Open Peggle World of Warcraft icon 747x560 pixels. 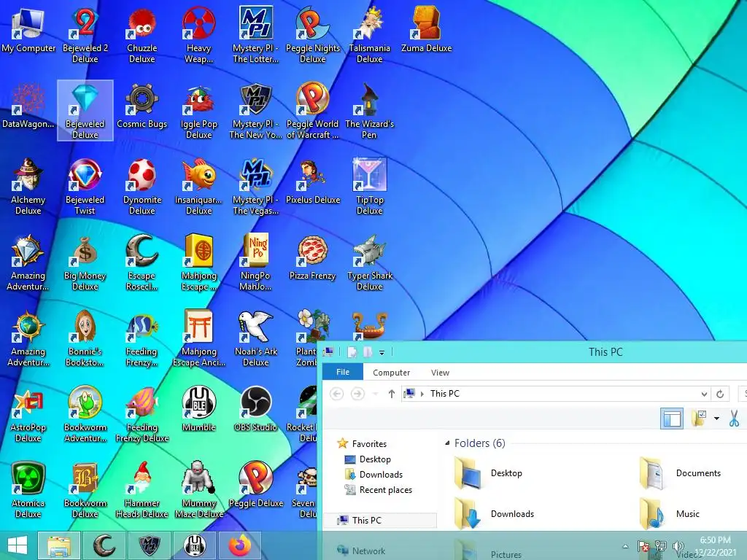point(312,111)
